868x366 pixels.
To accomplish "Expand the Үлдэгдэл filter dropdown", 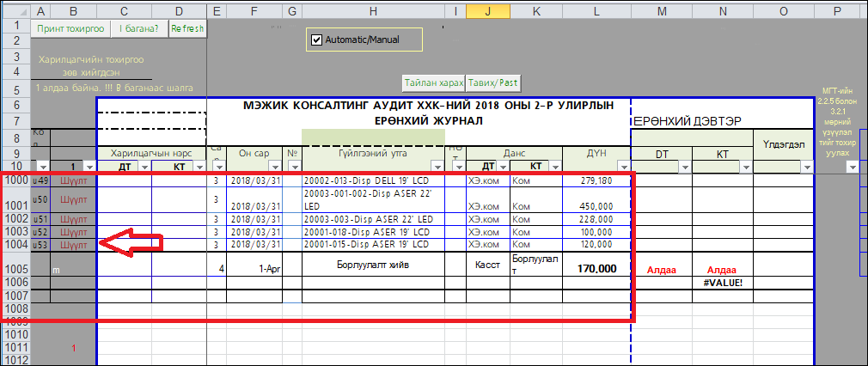I will (805, 167).
